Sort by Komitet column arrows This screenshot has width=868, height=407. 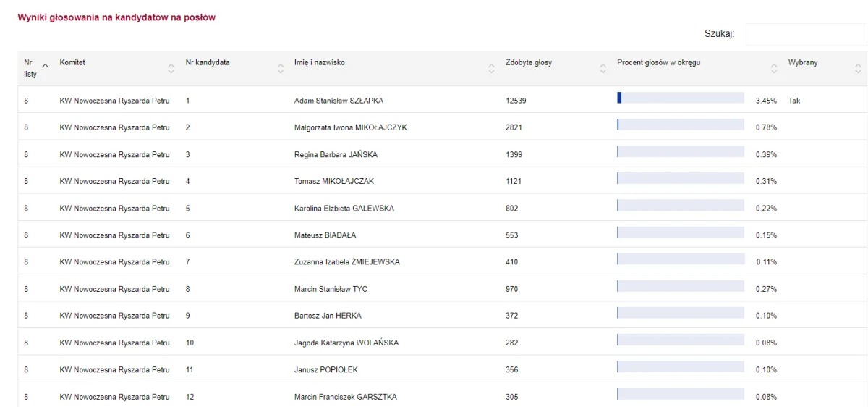pyautogui.click(x=171, y=69)
